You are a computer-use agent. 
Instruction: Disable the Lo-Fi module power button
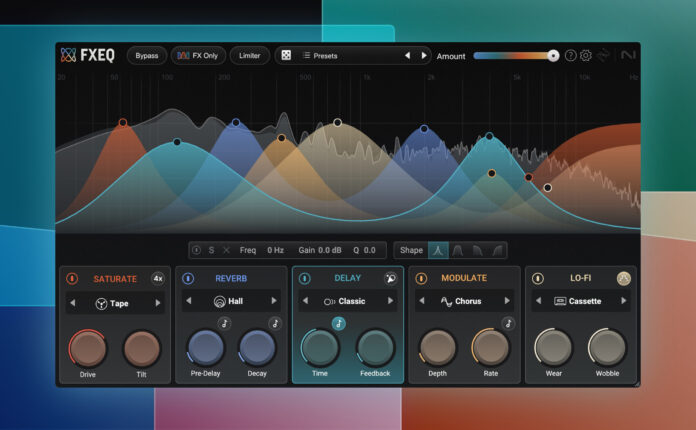click(x=537, y=278)
